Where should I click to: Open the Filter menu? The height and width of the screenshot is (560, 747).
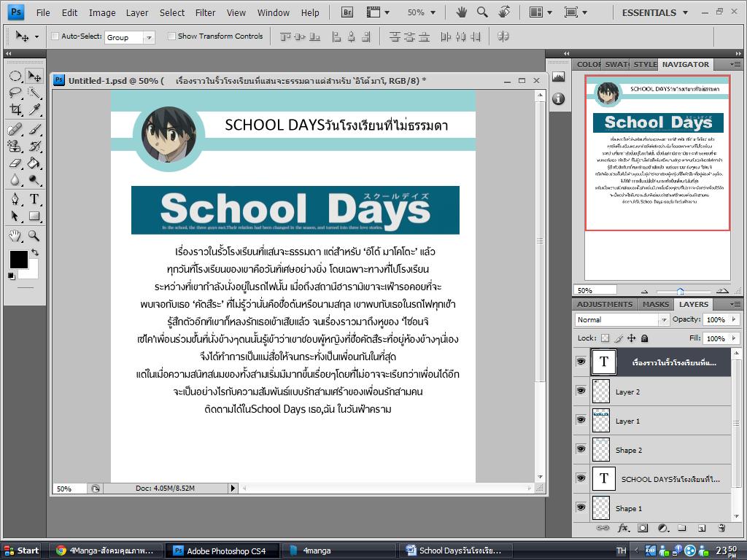205,13
